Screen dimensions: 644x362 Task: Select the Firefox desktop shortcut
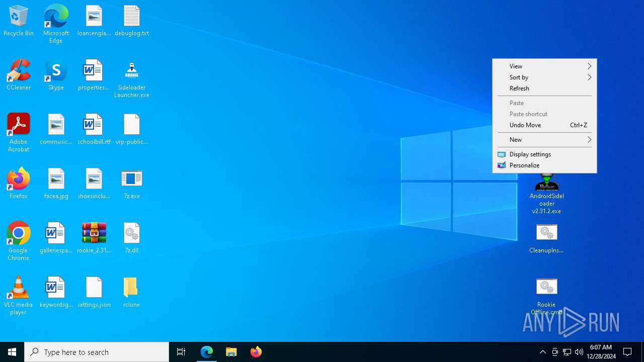(19, 184)
